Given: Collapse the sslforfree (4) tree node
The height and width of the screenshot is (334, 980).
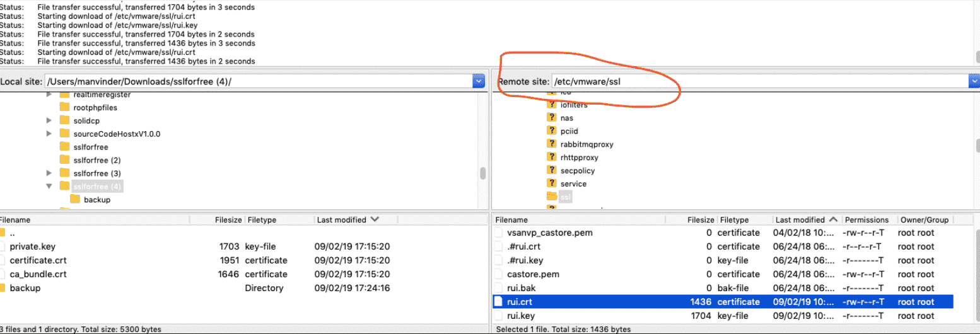Looking at the screenshot, I should click(x=50, y=187).
